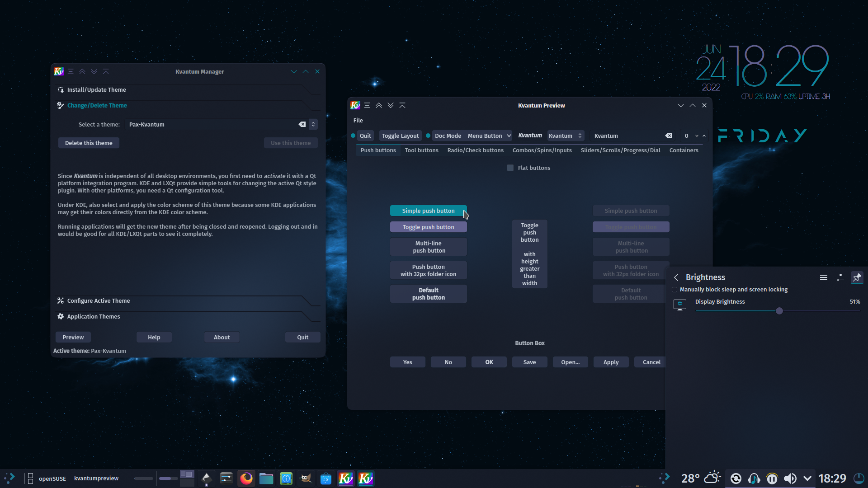Click pause media icon in system tray
Screen dimensions: 868x488
click(x=772, y=479)
